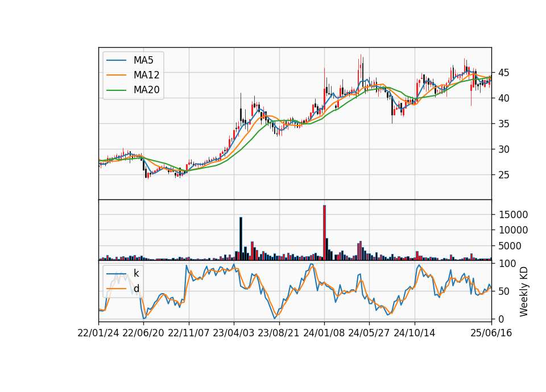Viewport: 546px width, 392px height.
Task: Click the k legend label
Action: point(136,273)
